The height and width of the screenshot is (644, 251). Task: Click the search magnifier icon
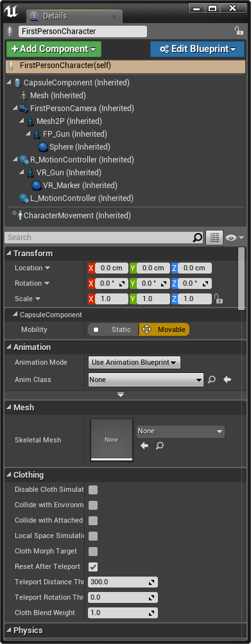point(198,238)
